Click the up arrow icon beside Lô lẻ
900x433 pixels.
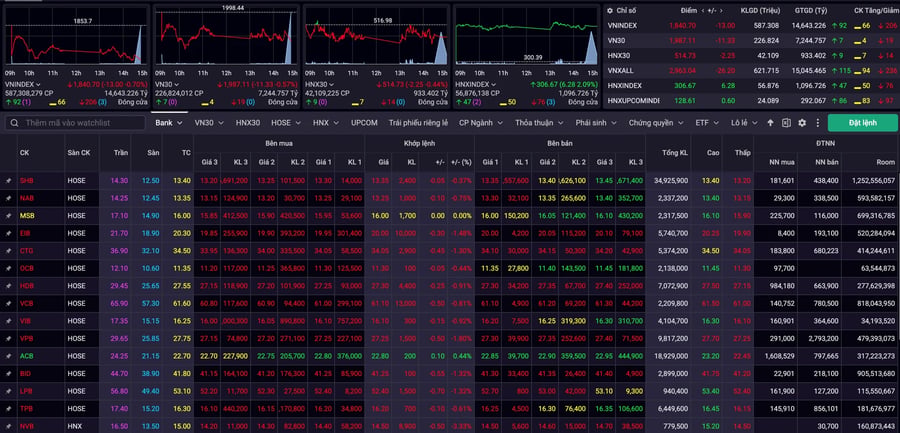[770, 123]
